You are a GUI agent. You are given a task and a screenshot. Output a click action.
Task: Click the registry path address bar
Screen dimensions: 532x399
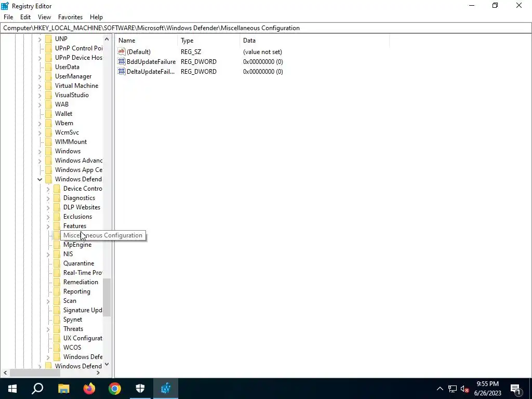(x=265, y=28)
